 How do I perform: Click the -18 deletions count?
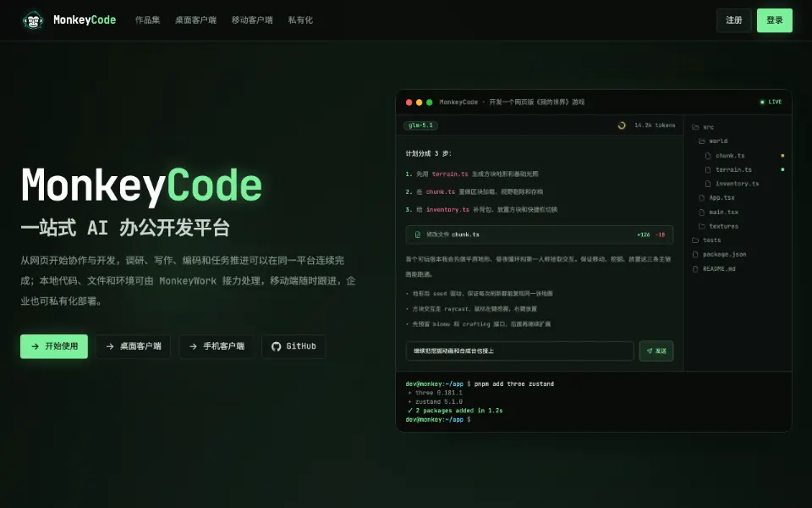[x=661, y=235]
